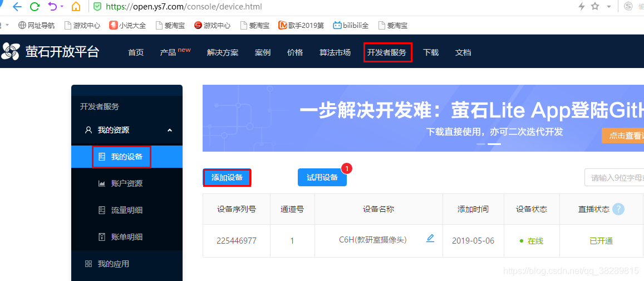Click the lightning speed mode icon

coord(582,7)
